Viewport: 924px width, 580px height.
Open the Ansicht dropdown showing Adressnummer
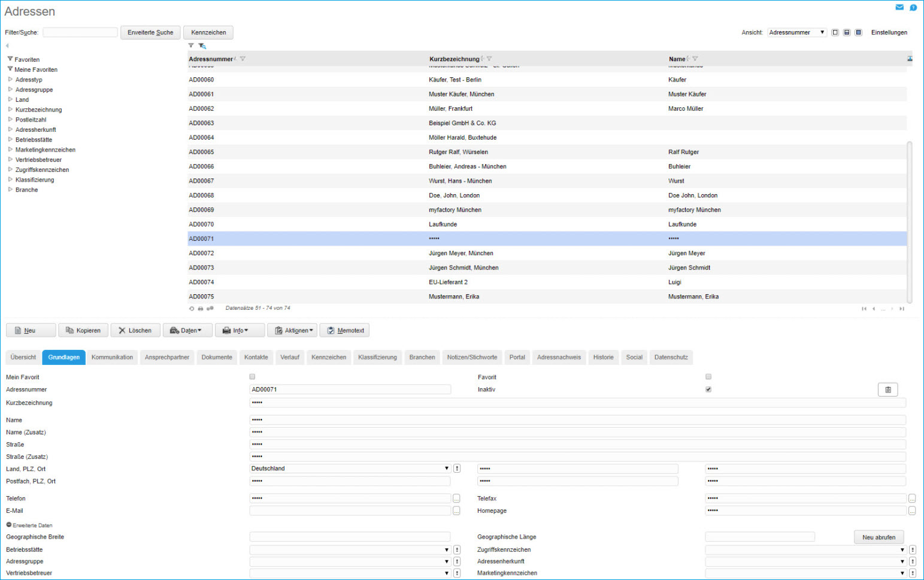(796, 32)
